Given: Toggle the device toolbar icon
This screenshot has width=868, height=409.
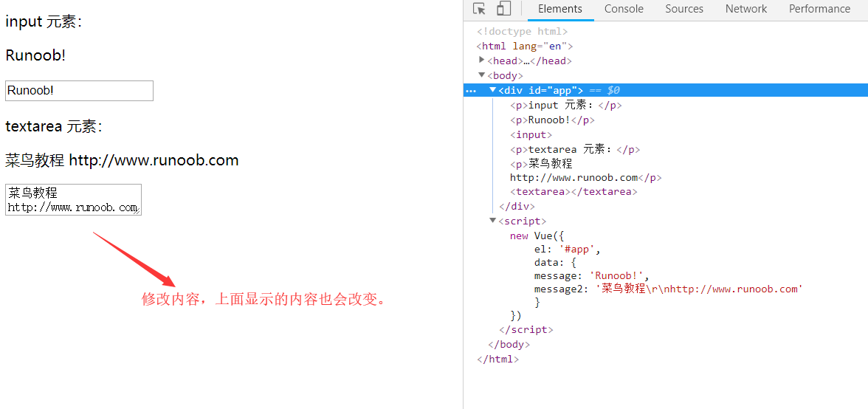Looking at the screenshot, I should [503, 9].
